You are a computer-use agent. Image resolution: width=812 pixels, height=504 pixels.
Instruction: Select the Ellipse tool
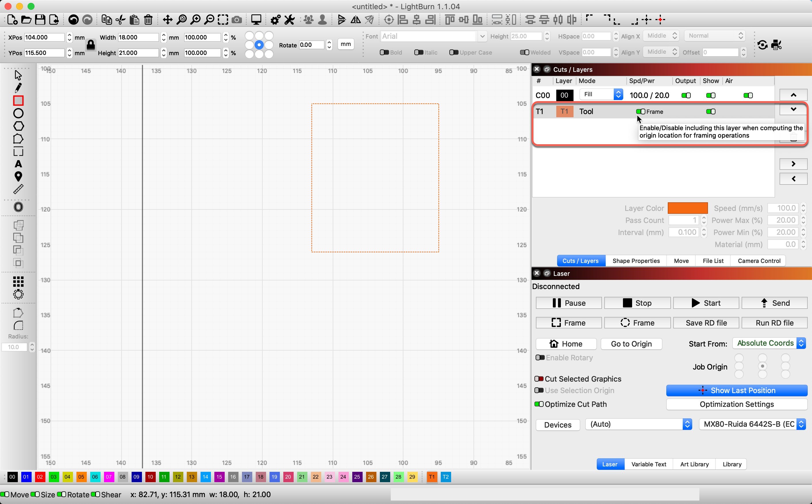tap(18, 113)
